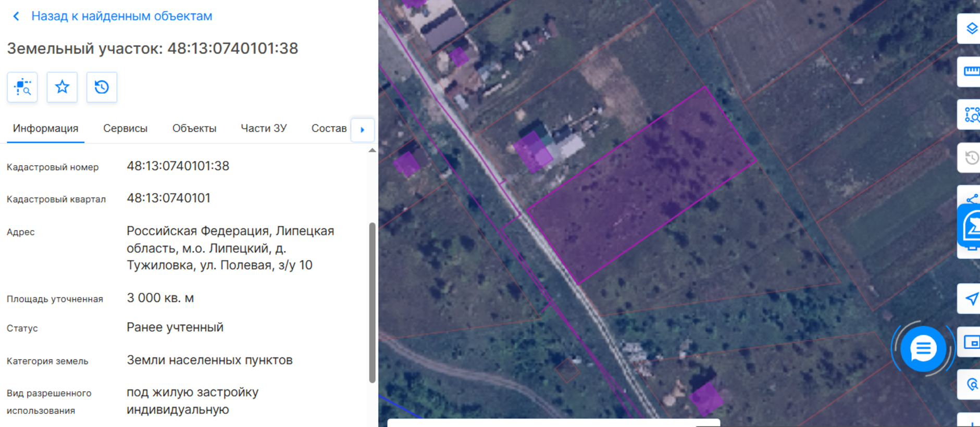The image size is (980, 427).
Task: Click the status value Ранее учтенный
Action: 175,327
